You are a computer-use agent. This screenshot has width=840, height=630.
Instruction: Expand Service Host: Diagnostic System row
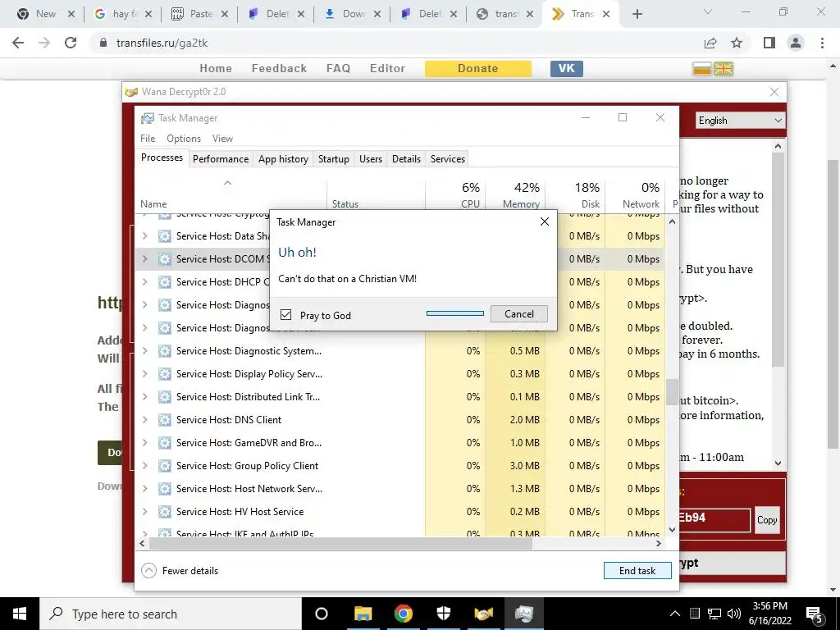point(144,351)
